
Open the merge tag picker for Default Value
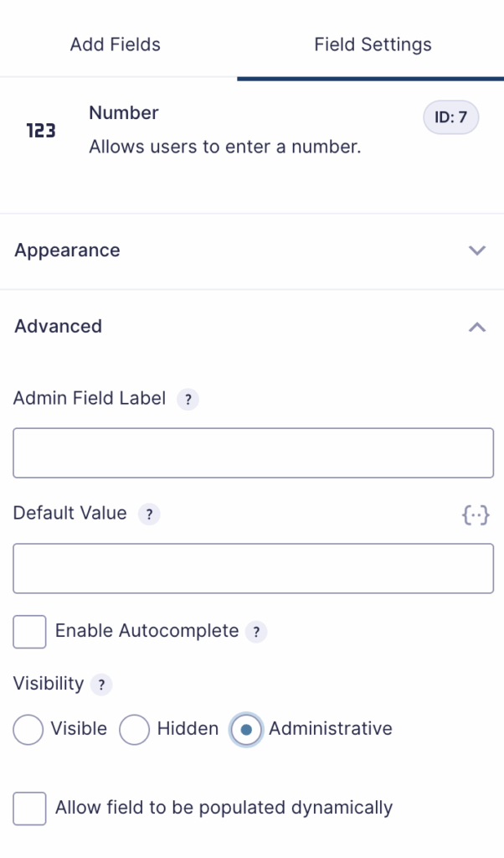[476, 515]
